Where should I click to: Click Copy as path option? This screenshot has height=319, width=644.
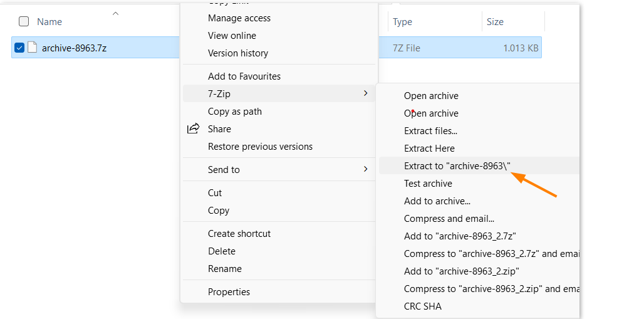coord(235,112)
